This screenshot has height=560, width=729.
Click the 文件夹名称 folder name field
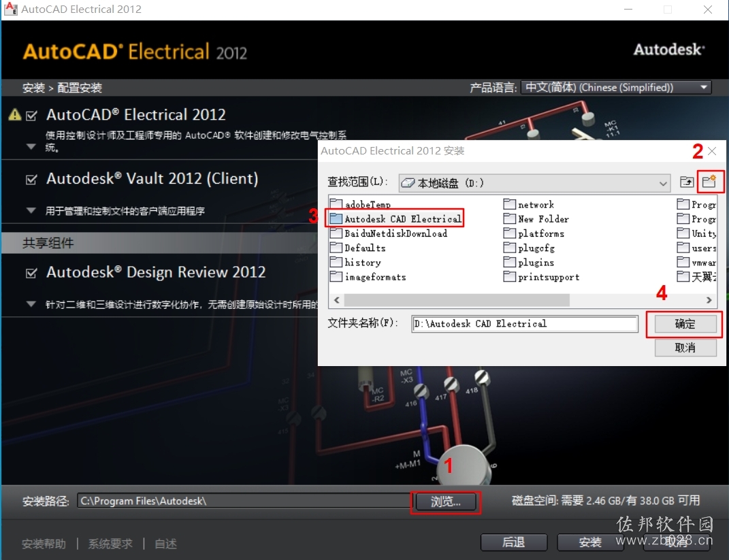[x=525, y=324]
